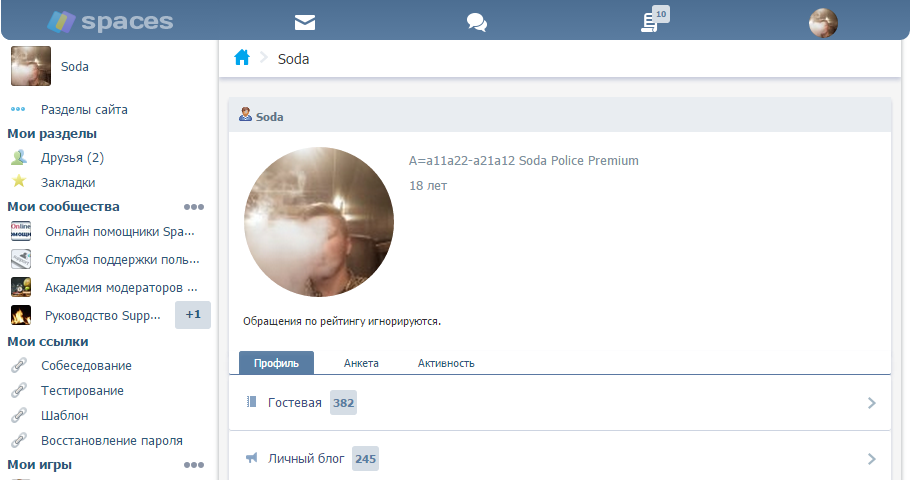Click the friends icon beside Друзья

coord(19,157)
